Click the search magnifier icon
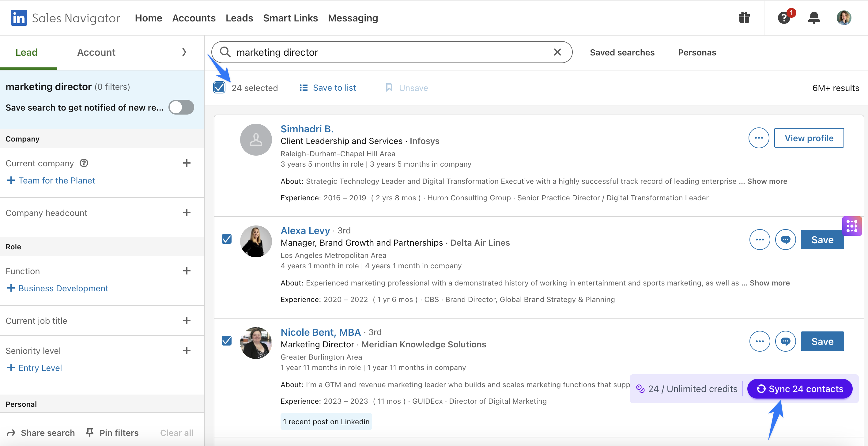The image size is (868, 446). tap(225, 52)
